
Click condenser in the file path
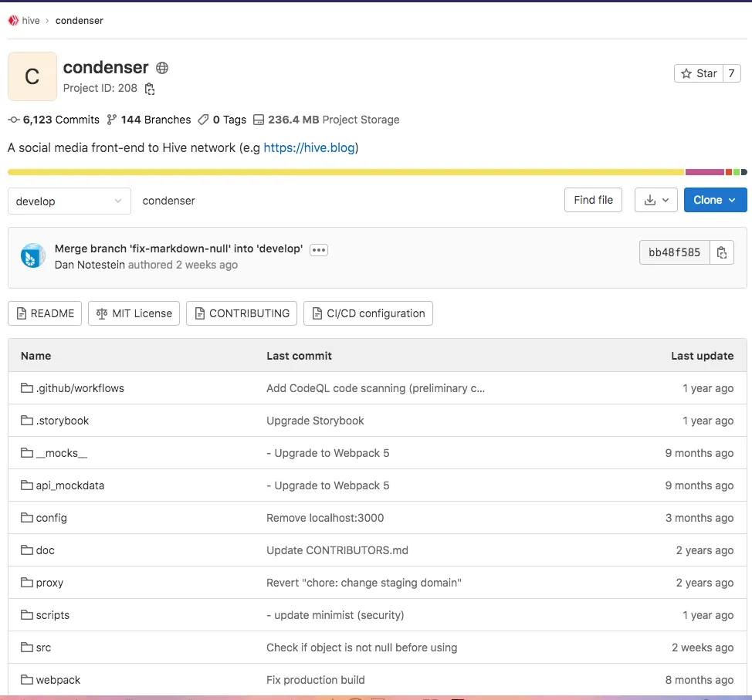click(x=169, y=201)
